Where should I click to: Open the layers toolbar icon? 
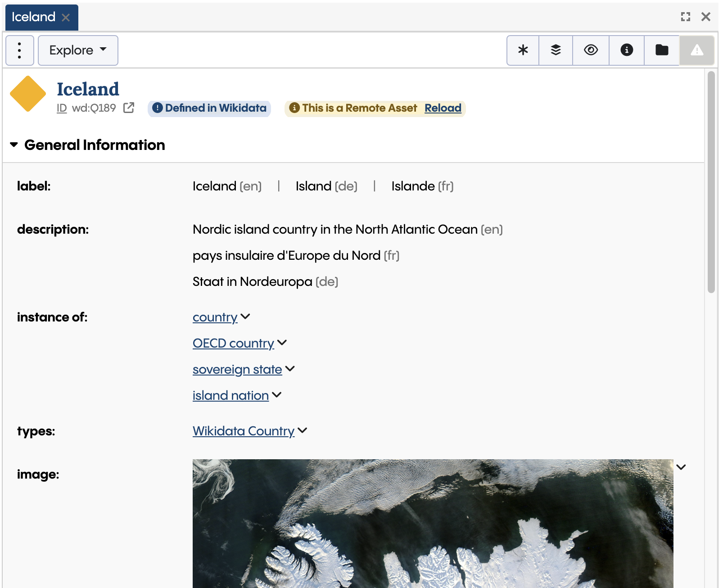556,50
